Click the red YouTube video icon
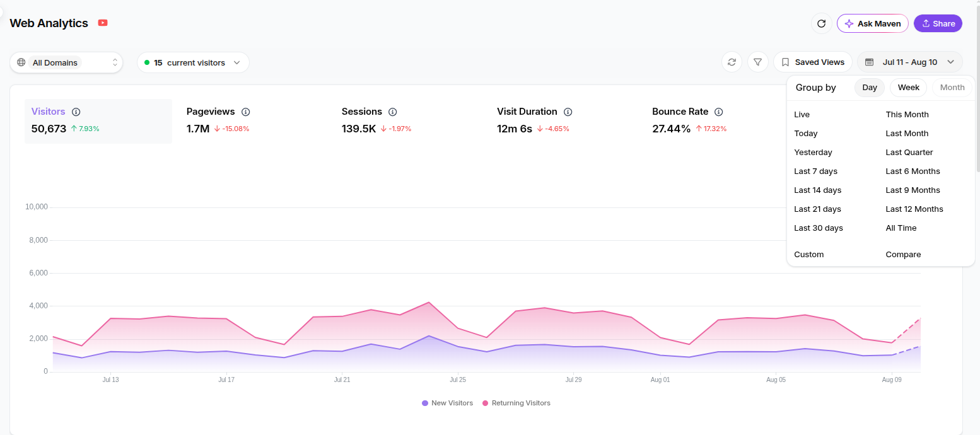The width and height of the screenshot is (980, 435). tap(103, 23)
